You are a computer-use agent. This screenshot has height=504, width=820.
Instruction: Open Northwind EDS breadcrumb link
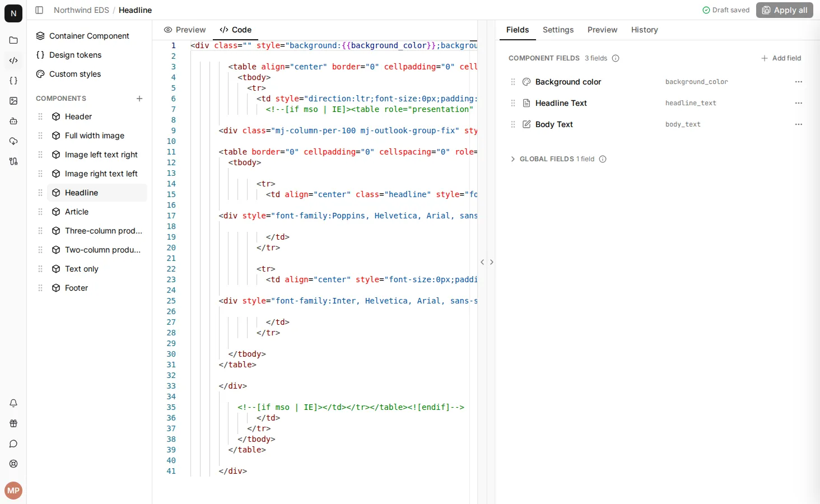click(81, 10)
